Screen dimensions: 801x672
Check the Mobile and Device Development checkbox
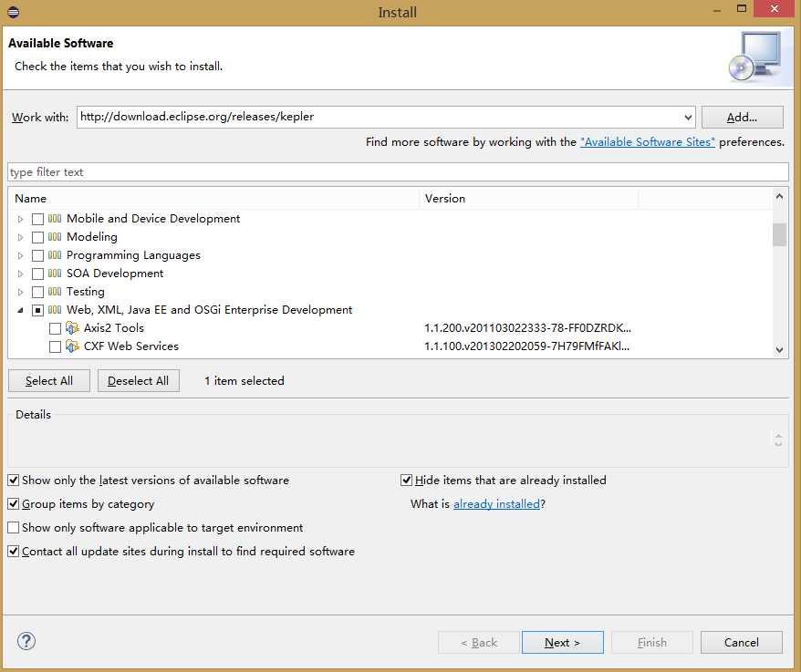click(37, 219)
